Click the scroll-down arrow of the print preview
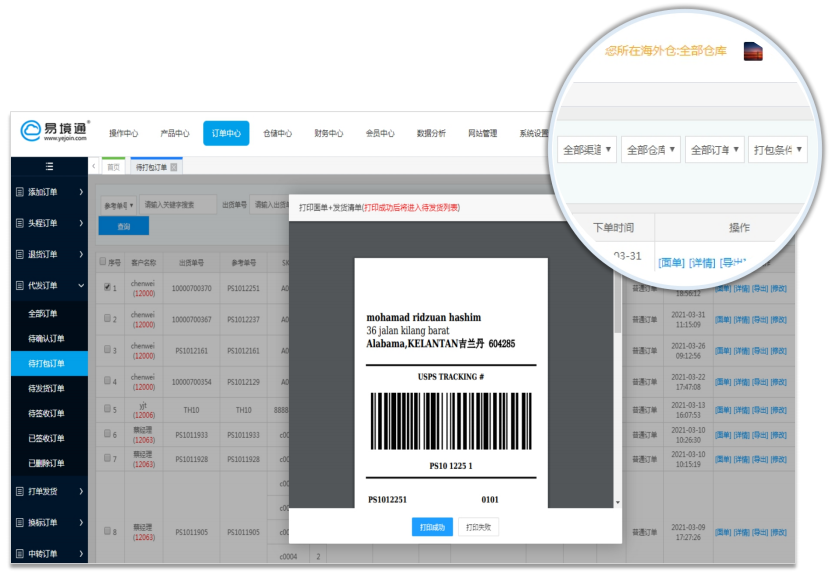Screen dimensions: 832x581 point(617,502)
